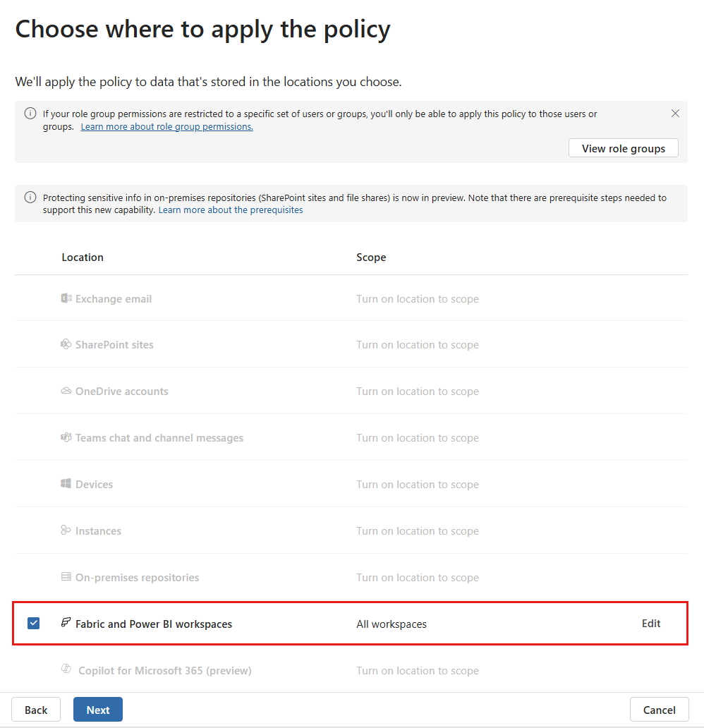The height and width of the screenshot is (728, 704).
Task: Click the Teams chat and channel messages icon
Action: pos(66,437)
